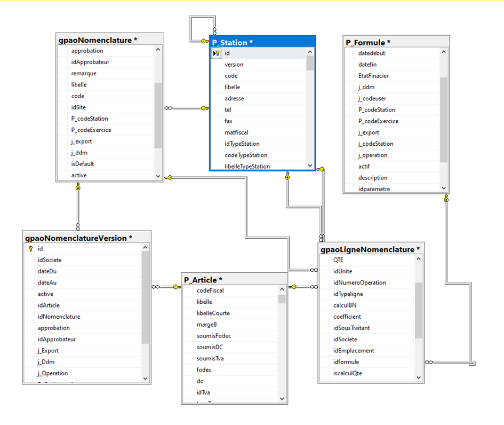
Task: Click the key endpoint on P_Article's left edge
Action: [x=176, y=287]
